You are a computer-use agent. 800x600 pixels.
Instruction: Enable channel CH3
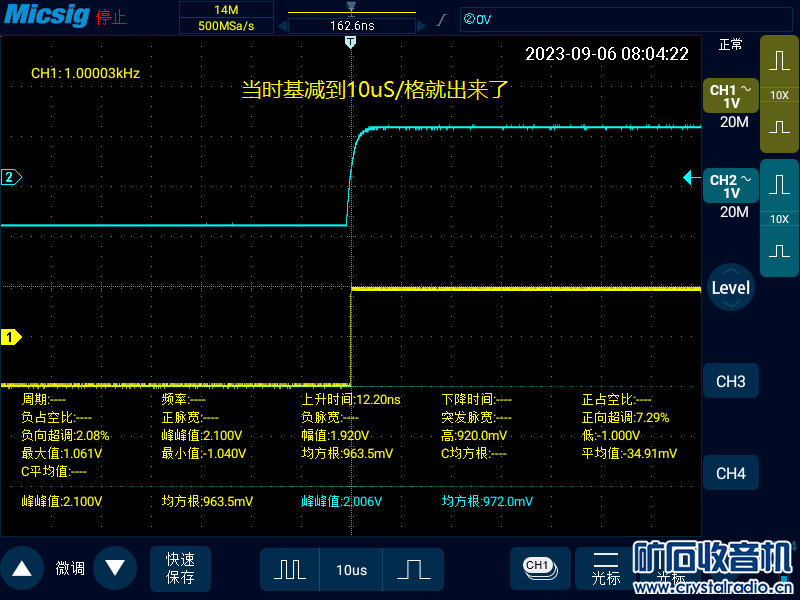pyautogui.click(x=731, y=381)
